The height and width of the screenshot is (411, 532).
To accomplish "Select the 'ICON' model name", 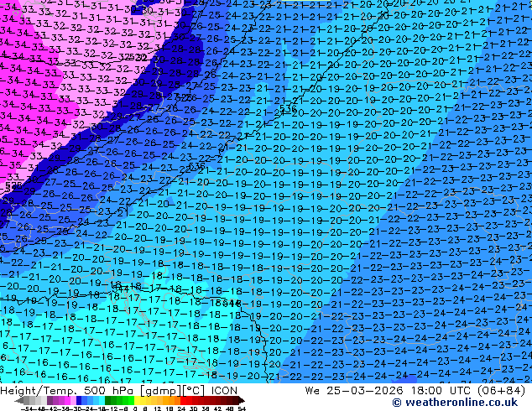I will [x=224, y=391].
